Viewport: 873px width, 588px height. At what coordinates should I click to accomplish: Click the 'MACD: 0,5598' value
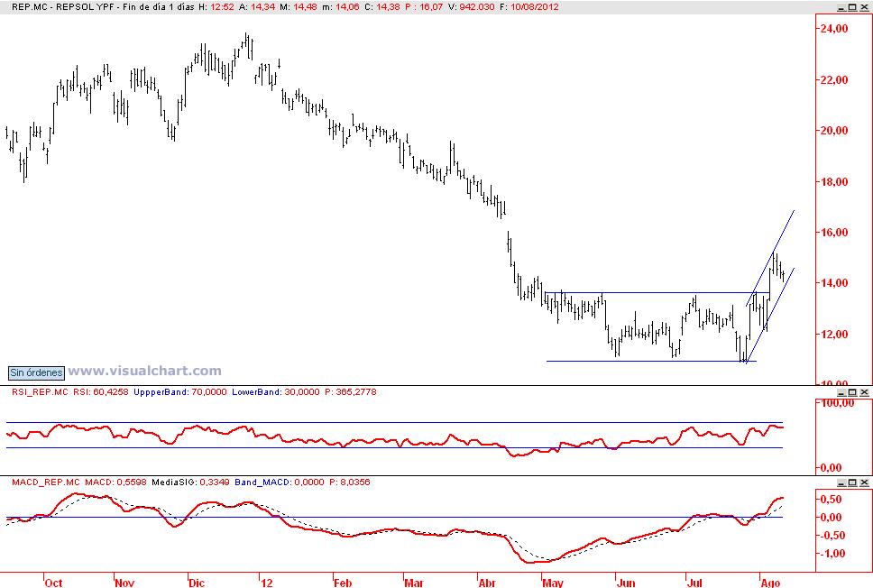pyautogui.click(x=115, y=482)
